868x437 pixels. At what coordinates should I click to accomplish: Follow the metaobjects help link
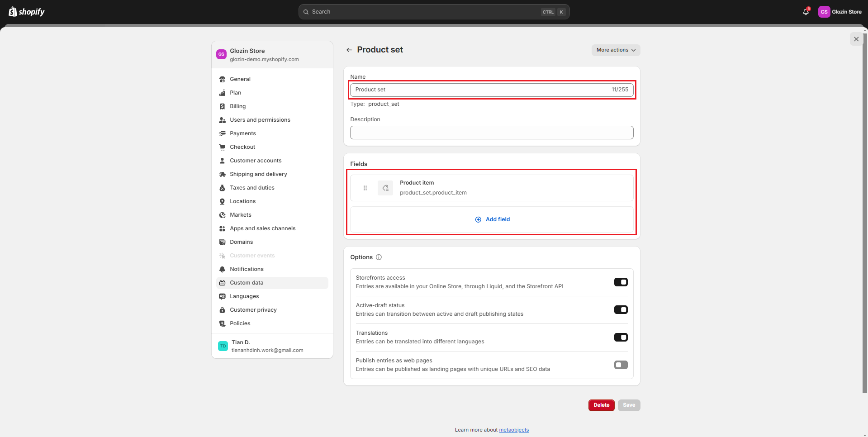(x=514, y=430)
